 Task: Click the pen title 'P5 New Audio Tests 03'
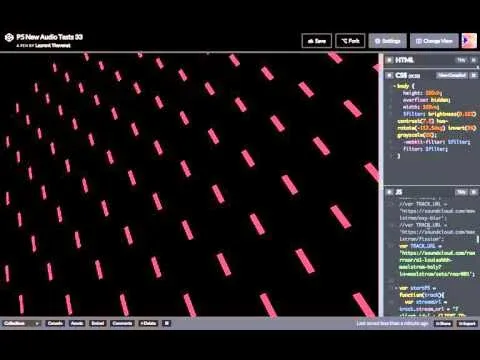[x=50, y=37]
